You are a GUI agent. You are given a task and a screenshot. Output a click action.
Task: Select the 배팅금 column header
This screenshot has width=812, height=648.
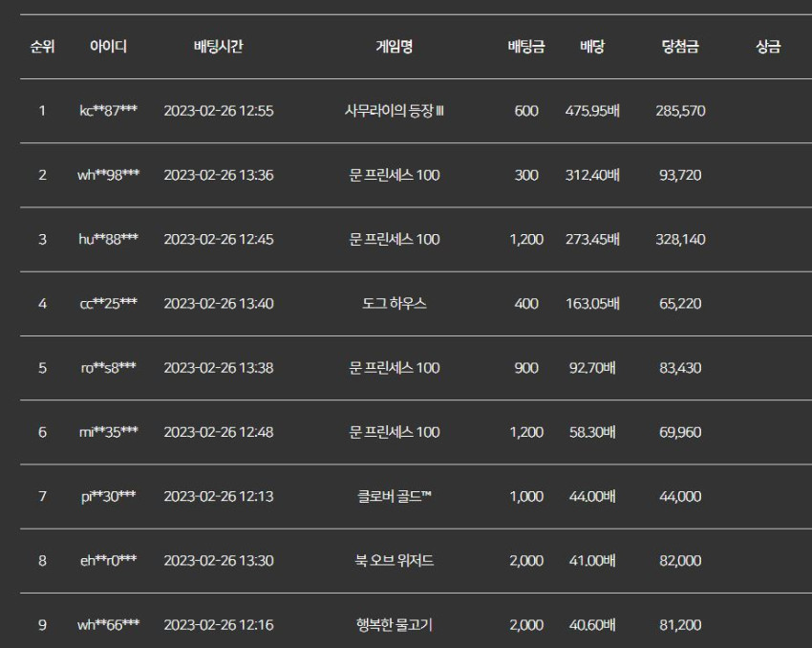(x=526, y=47)
